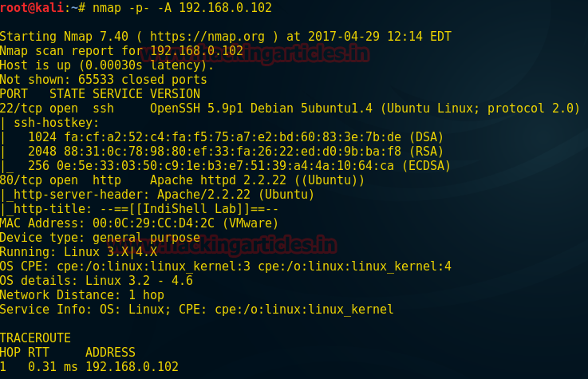Click the 0.31 ms traceroute hop entry
Screen dimensions: 588x379
click(89, 366)
